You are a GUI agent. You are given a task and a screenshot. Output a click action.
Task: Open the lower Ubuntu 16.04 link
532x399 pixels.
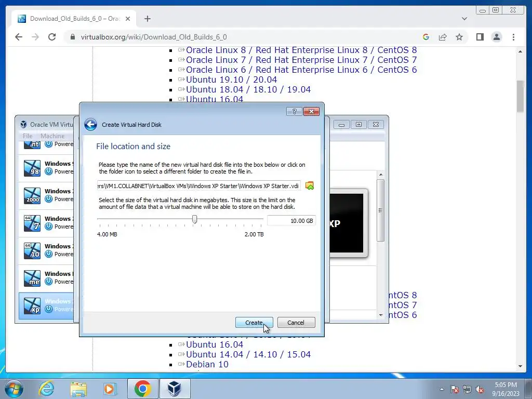click(215, 344)
